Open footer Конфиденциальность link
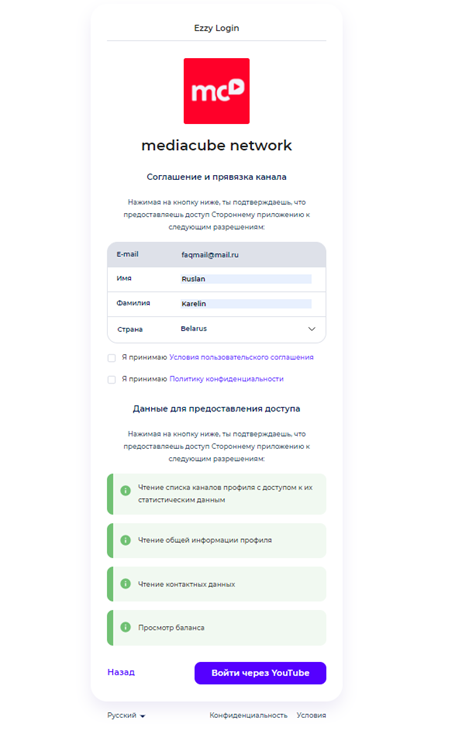This screenshot has width=462, height=741. (248, 715)
